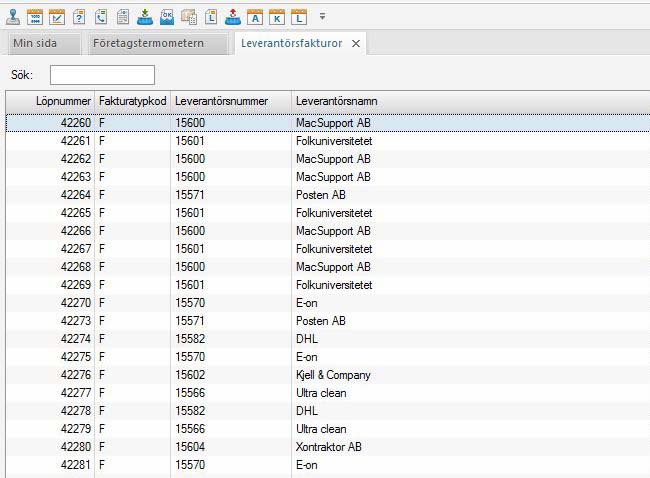Click the calculator with documents icon
The height and width of the screenshot is (478, 650).
pyautogui.click(x=189, y=17)
